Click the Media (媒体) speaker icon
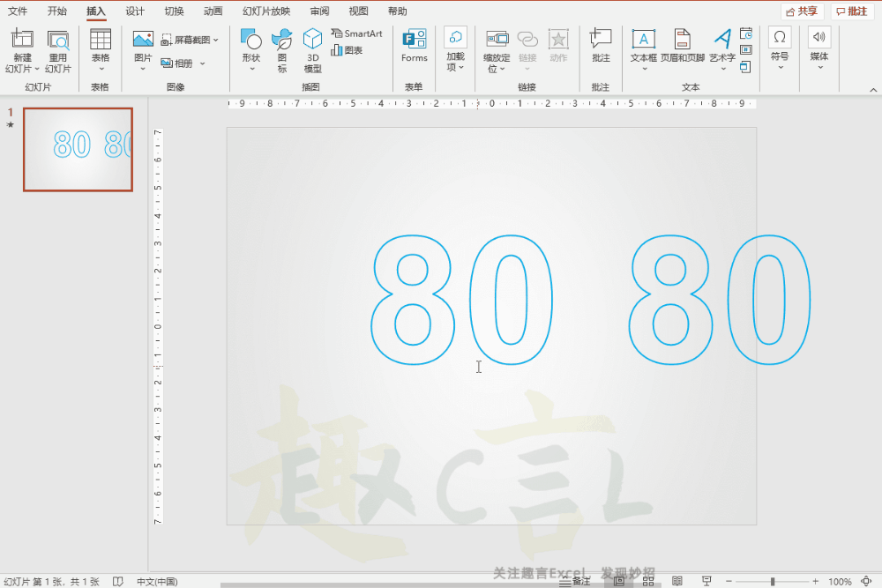The height and width of the screenshot is (588, 882). pyautogui.click(x=819, y=37)
